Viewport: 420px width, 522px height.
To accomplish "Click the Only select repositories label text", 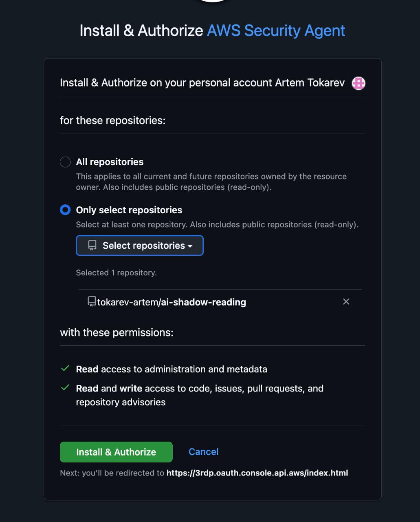I will (x=129, y=210).
